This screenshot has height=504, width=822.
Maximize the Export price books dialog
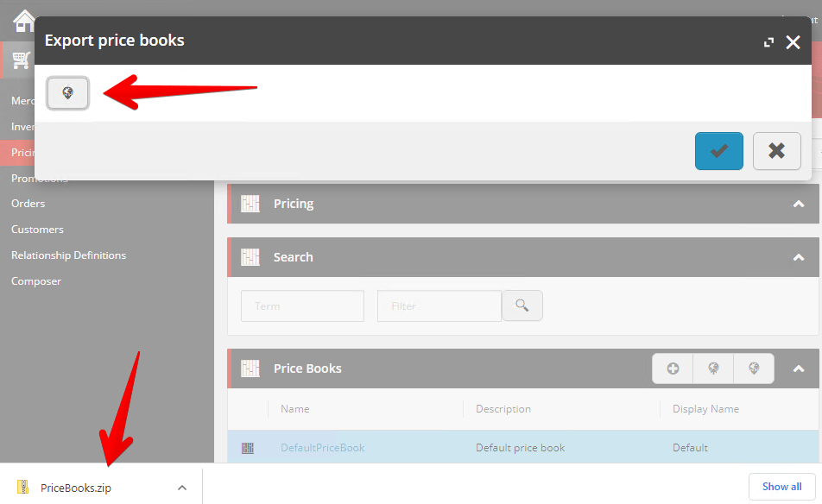tap(768, 42)
